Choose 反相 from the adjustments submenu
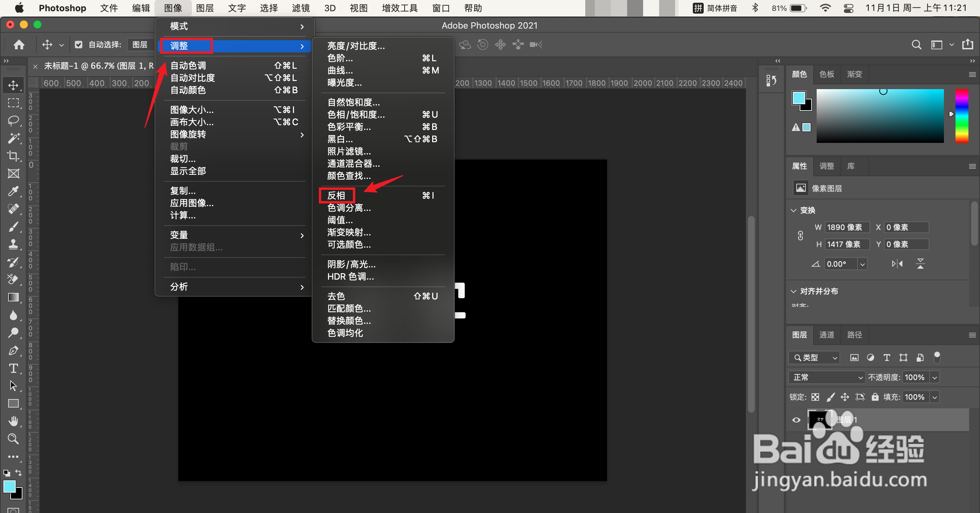Image resolution: width=980 pixels, height=513 pixels. coord(336,196)
